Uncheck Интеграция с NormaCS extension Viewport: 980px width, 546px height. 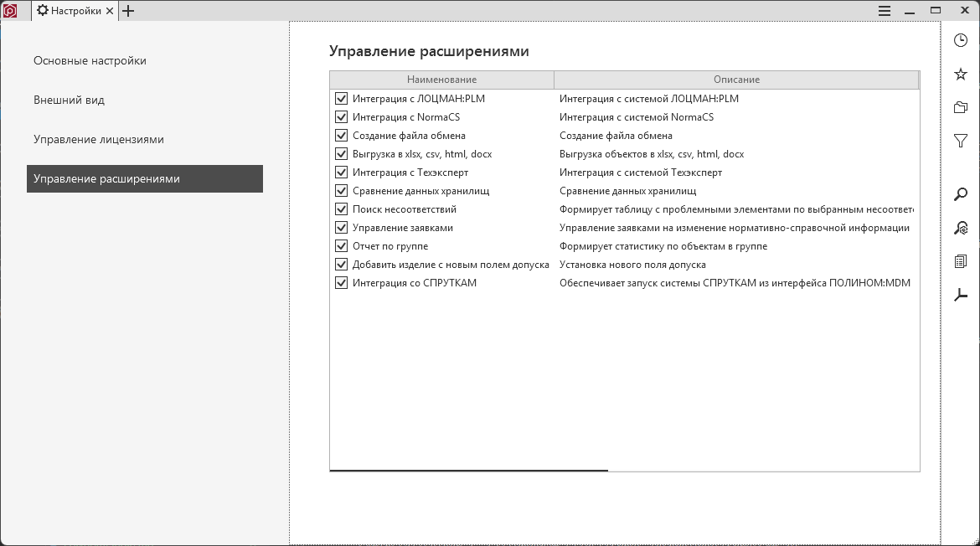click(x=341, y=117)
